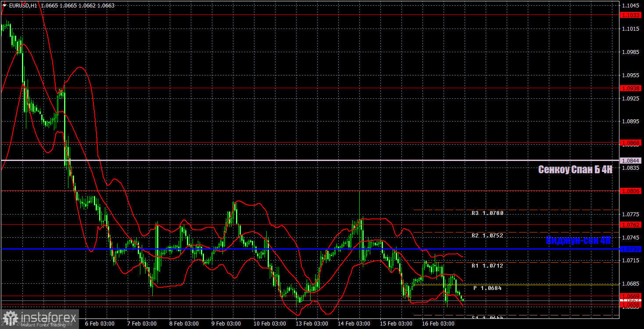The height and width of the screenshot is (329, 644).
Task: Click the partially hidden S1 pivot label
Action: pyautogui.click(x=487, y=317)
